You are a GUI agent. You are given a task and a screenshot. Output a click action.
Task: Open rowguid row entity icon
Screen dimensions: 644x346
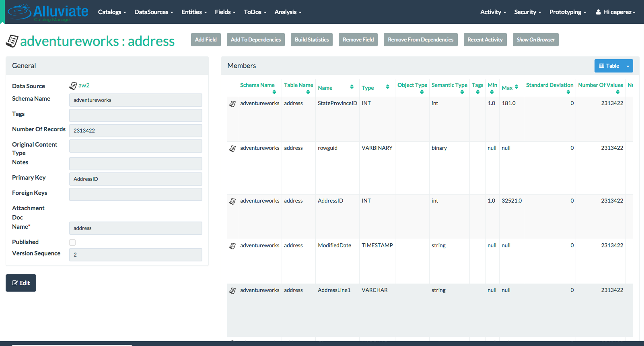232,149
